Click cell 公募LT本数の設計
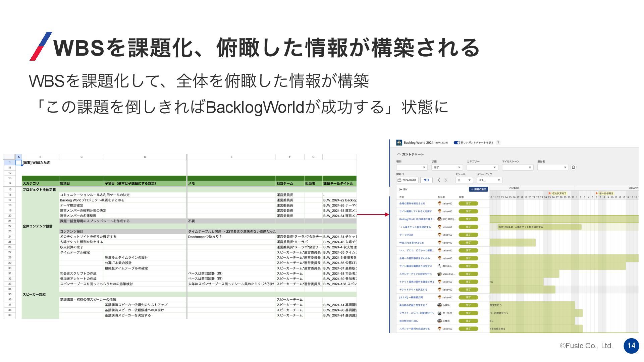 (x=145, y=263)
